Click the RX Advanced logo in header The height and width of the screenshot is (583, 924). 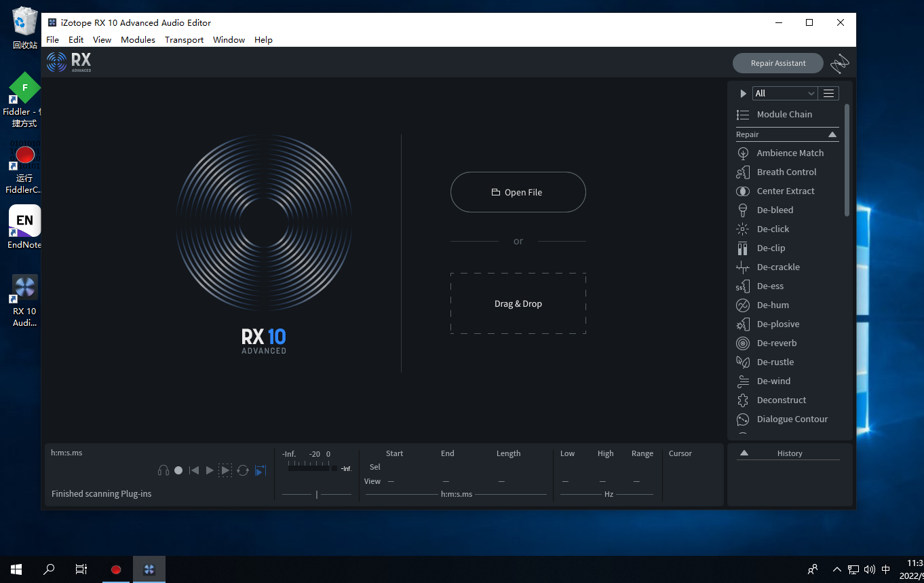(69, 62)
